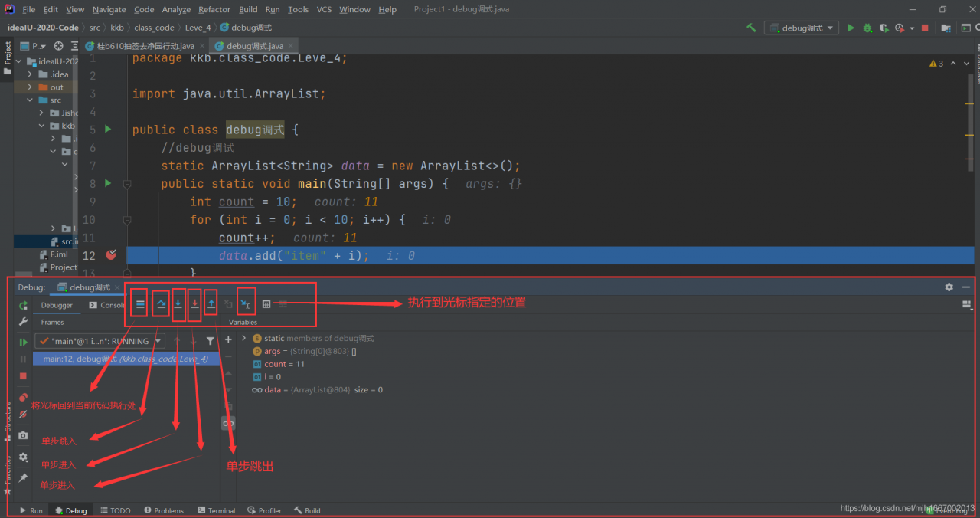Viewport: 980px width, 518px height.
Task: Click the plus New Watch icon
Action: 228,339
